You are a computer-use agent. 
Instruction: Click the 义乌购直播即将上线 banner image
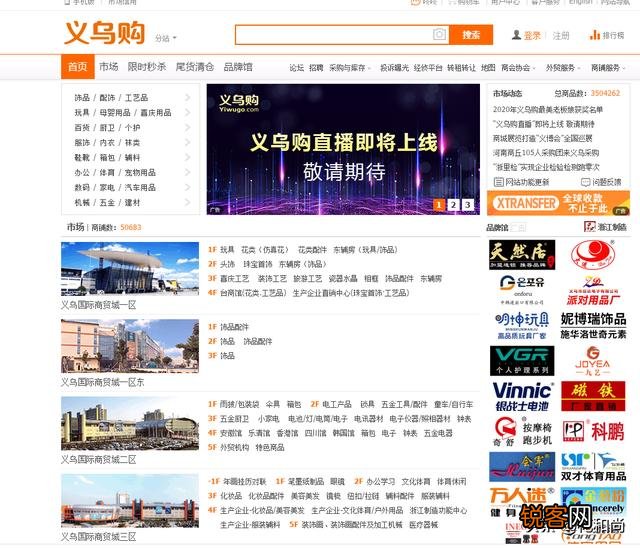coord(343,149)
